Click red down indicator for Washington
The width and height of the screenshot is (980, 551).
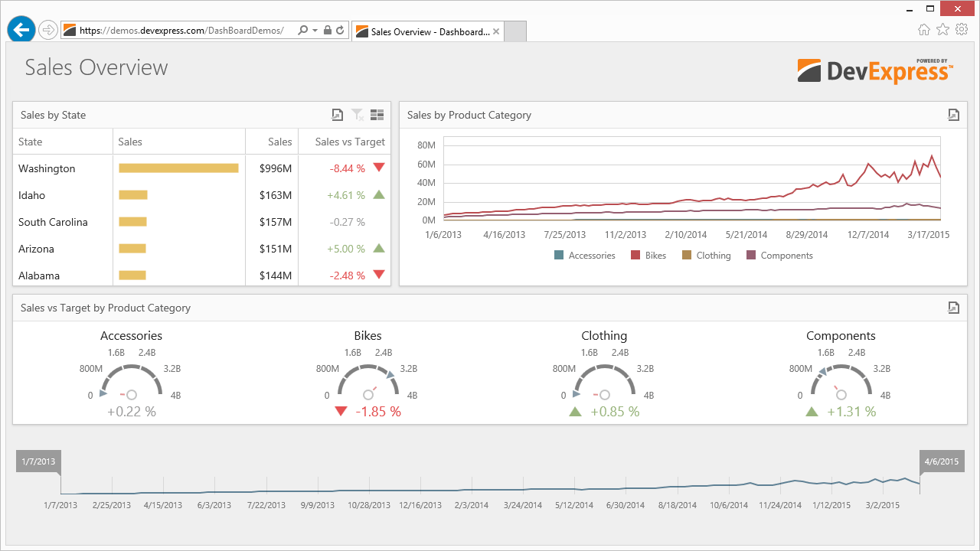pyautogui.click(x=378, y=168)
